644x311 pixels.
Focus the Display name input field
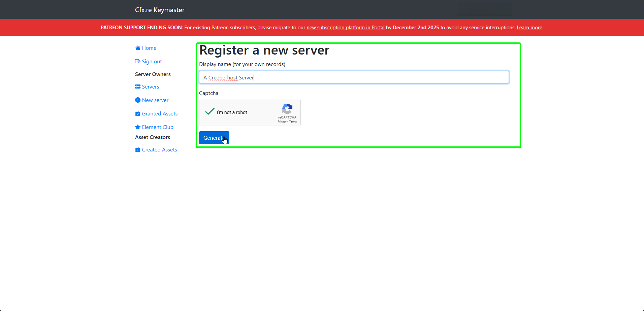pyautogui.click(x=354, y=77)
